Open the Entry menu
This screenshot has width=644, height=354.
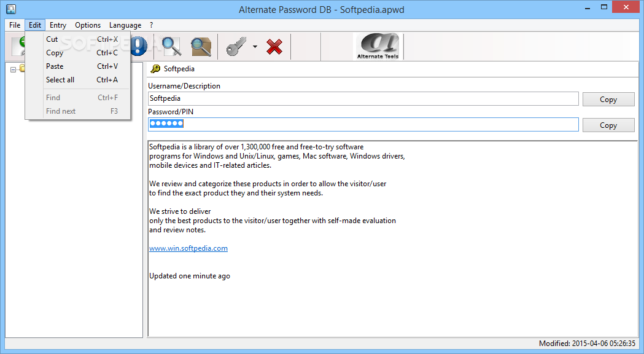coord(58,25)
